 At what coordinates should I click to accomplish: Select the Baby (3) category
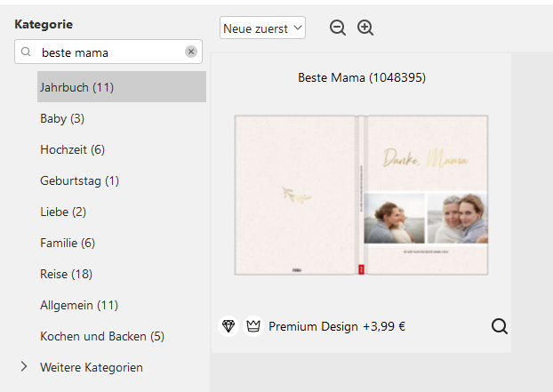62,118
